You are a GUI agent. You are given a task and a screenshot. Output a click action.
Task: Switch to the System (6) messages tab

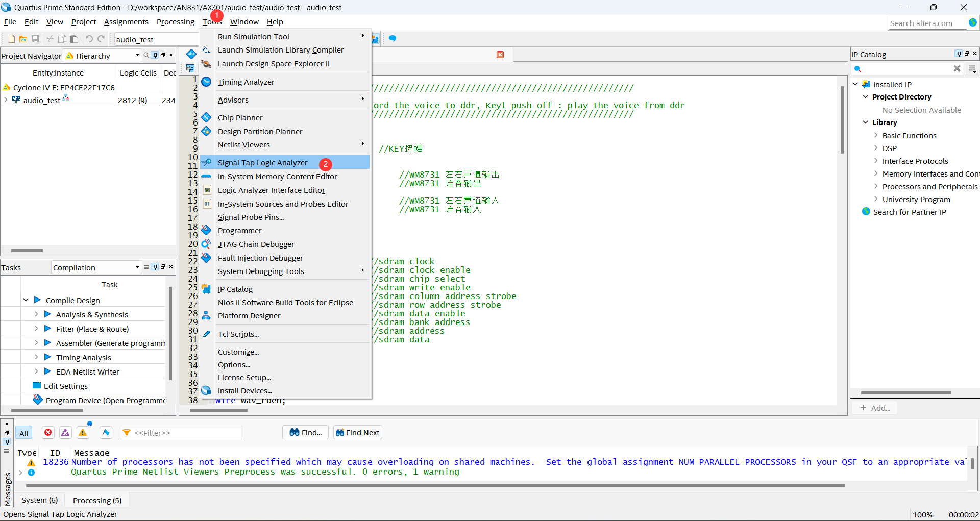coord(39,500)
